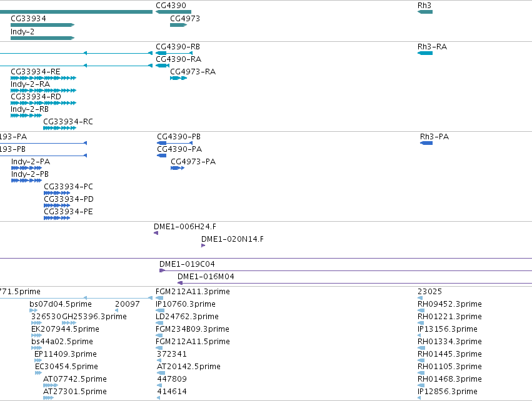Screen dimensions: 532x401
Task: Select protein CG33934-PD
Action: [x=57, y=206]
